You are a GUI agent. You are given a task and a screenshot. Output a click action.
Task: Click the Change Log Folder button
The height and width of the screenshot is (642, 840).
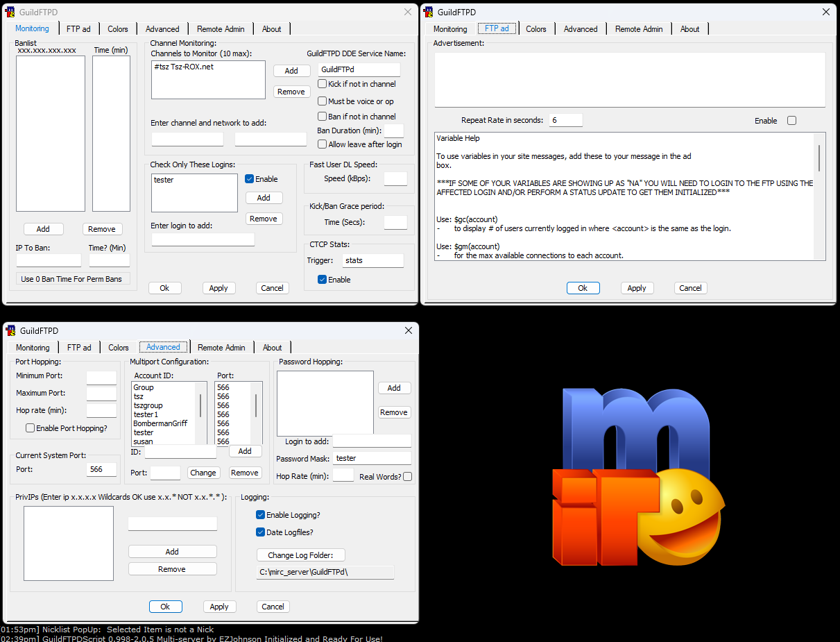tap(301, 555)
